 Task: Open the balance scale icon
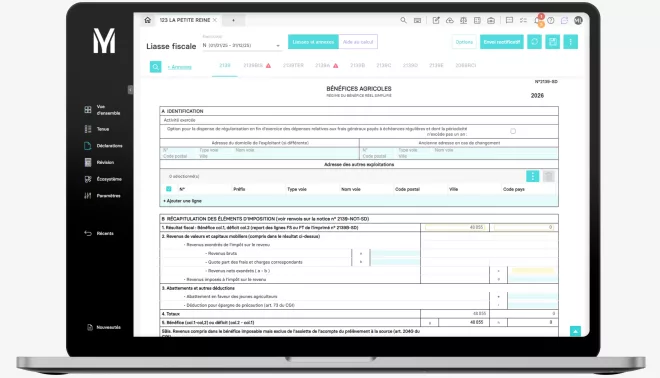463,20
